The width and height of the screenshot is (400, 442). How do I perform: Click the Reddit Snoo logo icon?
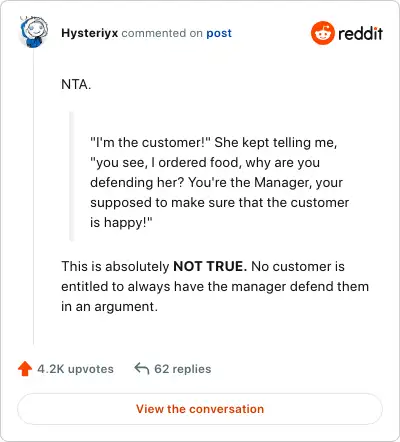click(x=322, y=33)
